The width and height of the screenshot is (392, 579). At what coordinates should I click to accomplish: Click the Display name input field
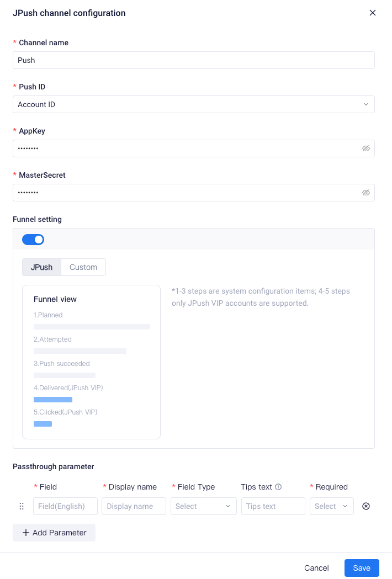click(x=134, y=506)
